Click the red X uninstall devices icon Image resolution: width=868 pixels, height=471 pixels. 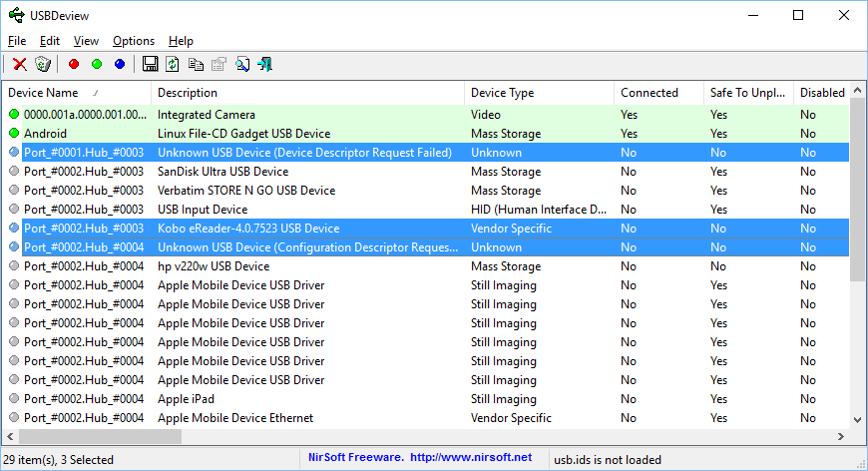pos(20,64)
